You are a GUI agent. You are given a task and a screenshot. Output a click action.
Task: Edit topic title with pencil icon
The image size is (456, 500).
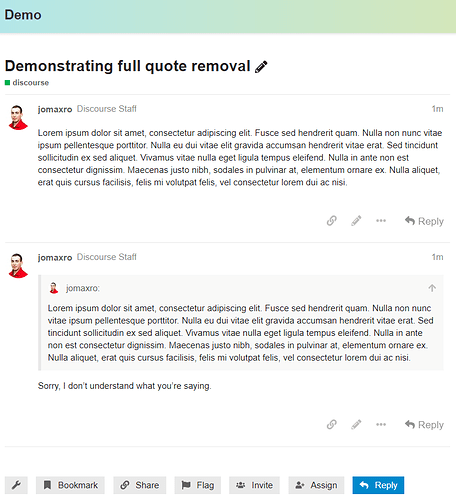pos(261,67)
